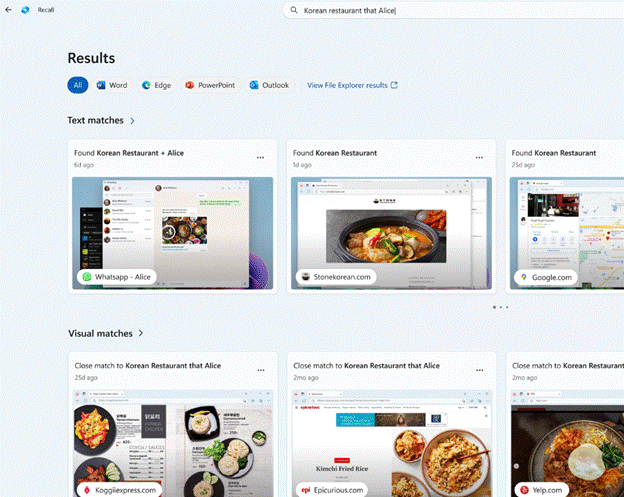Open the Koggiiexpress.com menu snapshot

tap(173, 443)
